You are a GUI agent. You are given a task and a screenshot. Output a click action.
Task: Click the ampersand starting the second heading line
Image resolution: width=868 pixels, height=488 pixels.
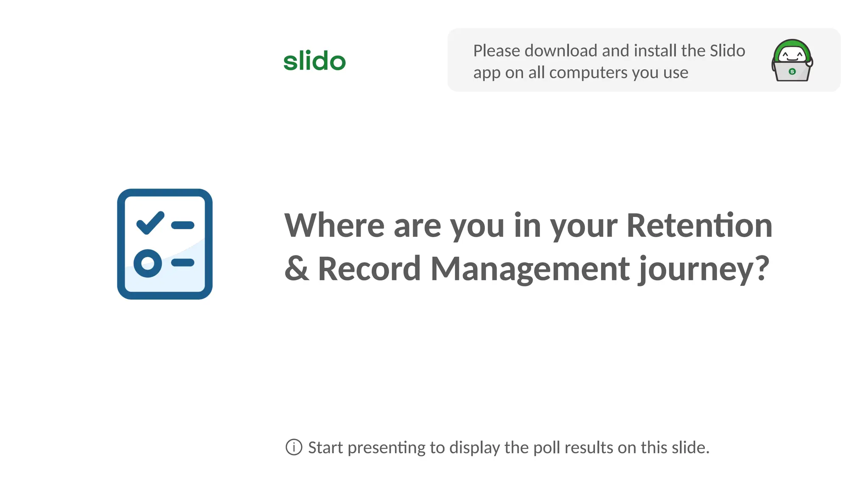(296, 268)
